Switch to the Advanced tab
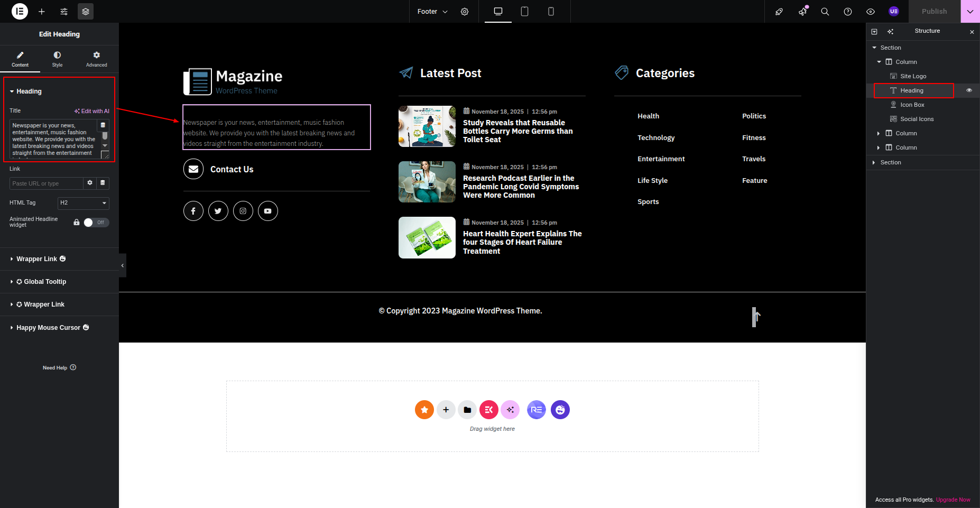The height and width of the screenshot is (508, 980). click(96, 59)
